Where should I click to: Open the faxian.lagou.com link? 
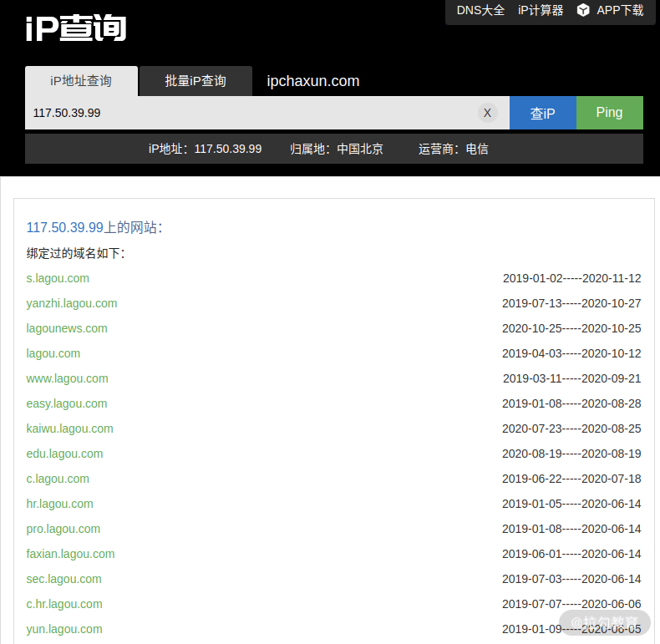tap(70, 554)
